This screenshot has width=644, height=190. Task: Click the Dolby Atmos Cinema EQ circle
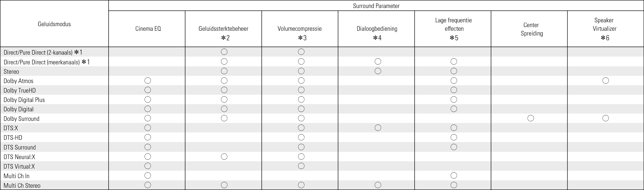[148, 81]
